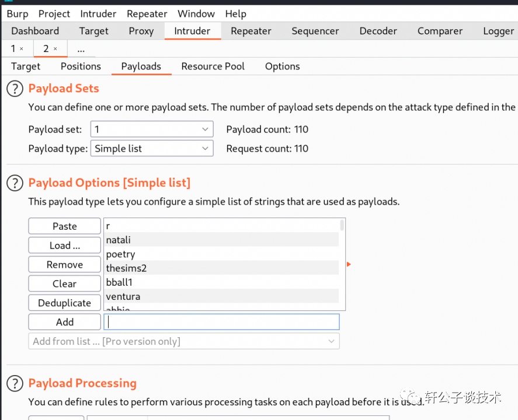This screenshot has width=518, height=420.
Task: Open the Options sub-tab
Action: [x=283, y=66]
